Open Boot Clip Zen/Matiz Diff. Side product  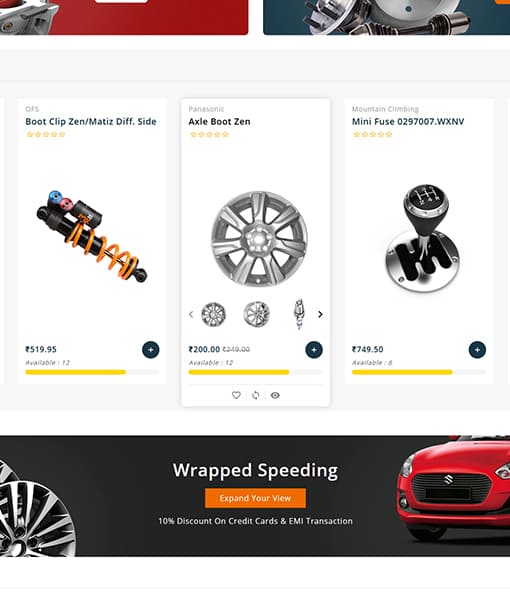tap(91, 121)
